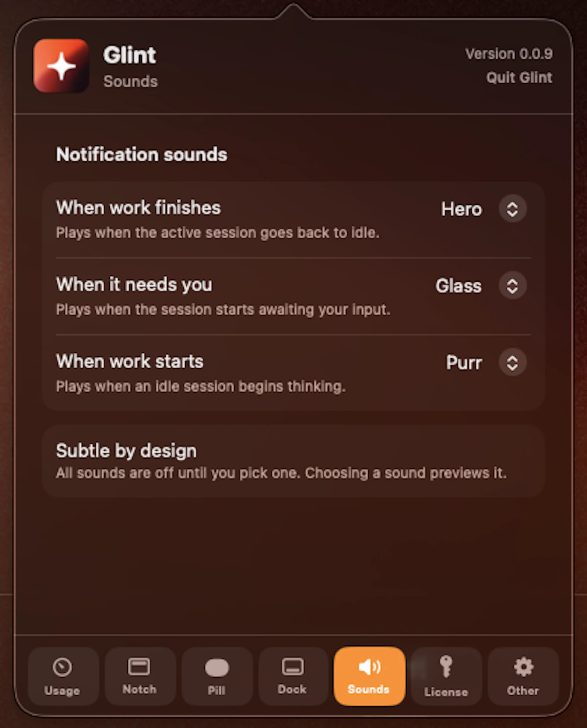Quit Glint from the header
Screen dimensions: 587x728
pyautogui.click(x=519, y=78)
